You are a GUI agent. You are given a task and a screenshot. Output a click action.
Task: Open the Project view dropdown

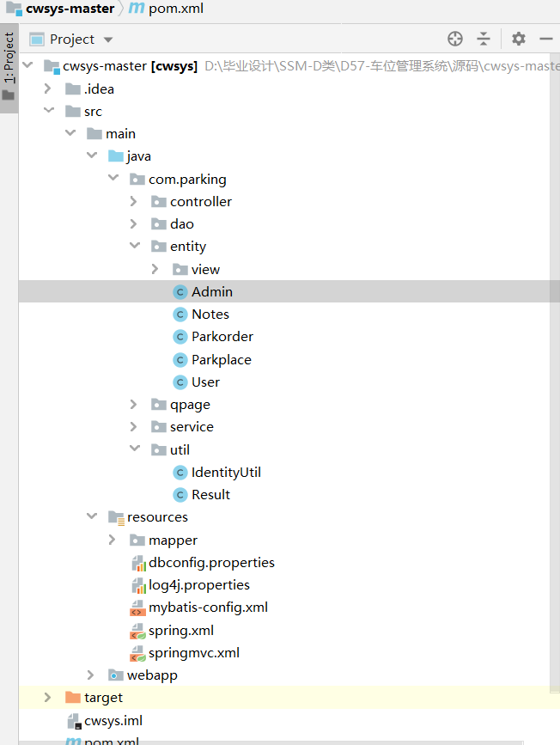tap(108, 40)
